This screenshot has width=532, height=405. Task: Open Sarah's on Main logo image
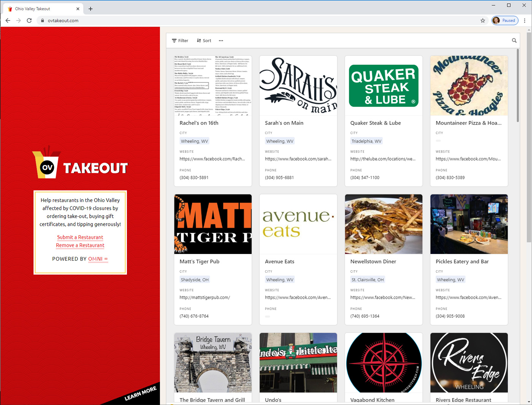point(298,85)
